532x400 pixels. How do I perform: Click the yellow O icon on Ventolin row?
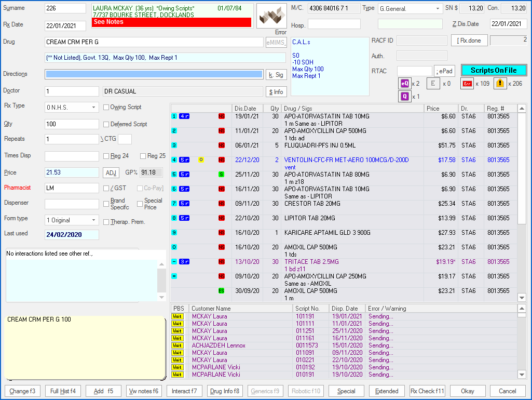click(201, 160)
